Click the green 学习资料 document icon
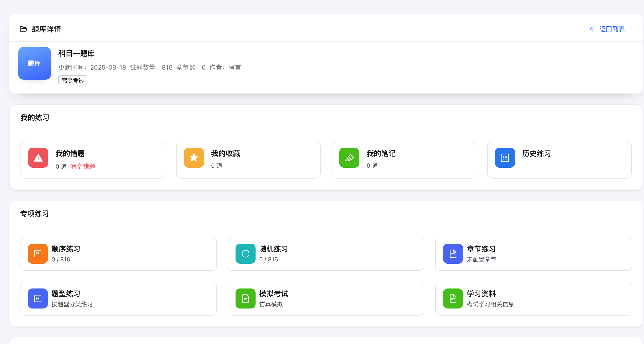This screenshot has height=344, width=644. coord(453,298)
